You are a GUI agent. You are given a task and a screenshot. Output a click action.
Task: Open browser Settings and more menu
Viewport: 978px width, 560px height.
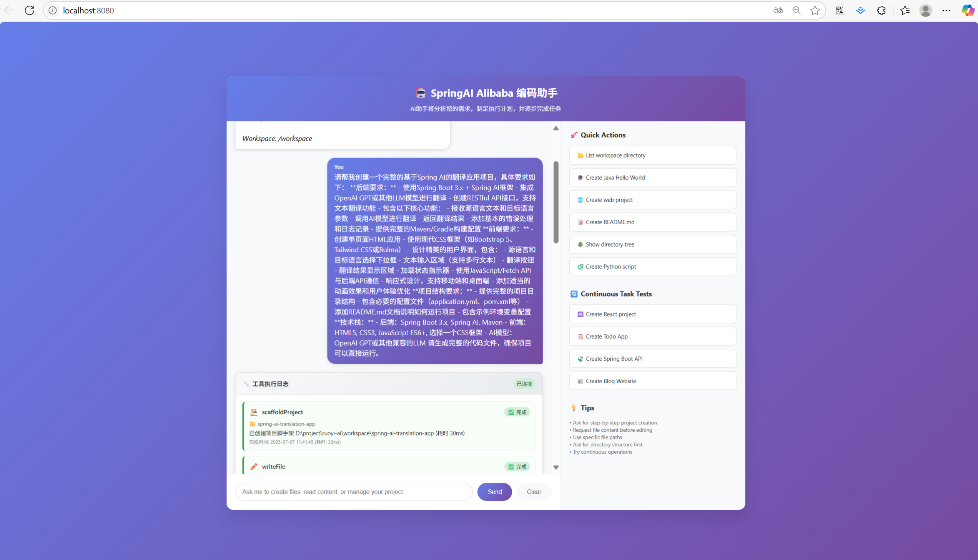pyautogui.click(x=946, y=10)
